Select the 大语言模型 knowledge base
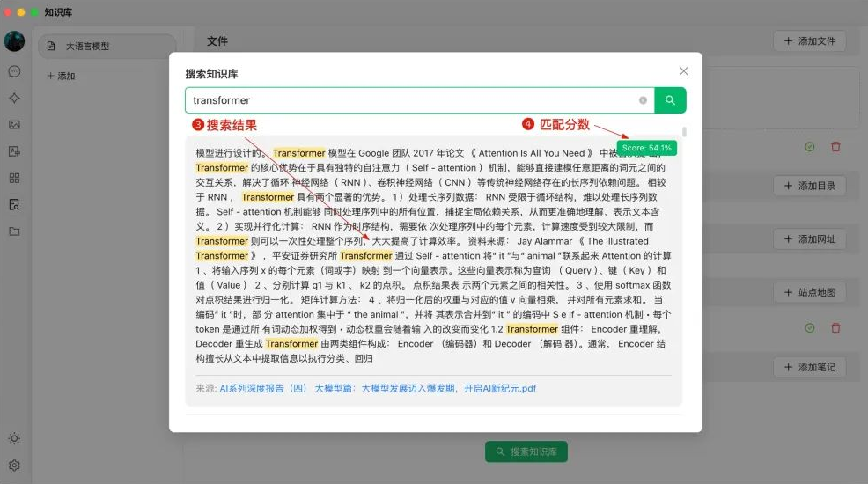Screen dimensions: 868x484 pyautogui.click(x=107, y=46)
